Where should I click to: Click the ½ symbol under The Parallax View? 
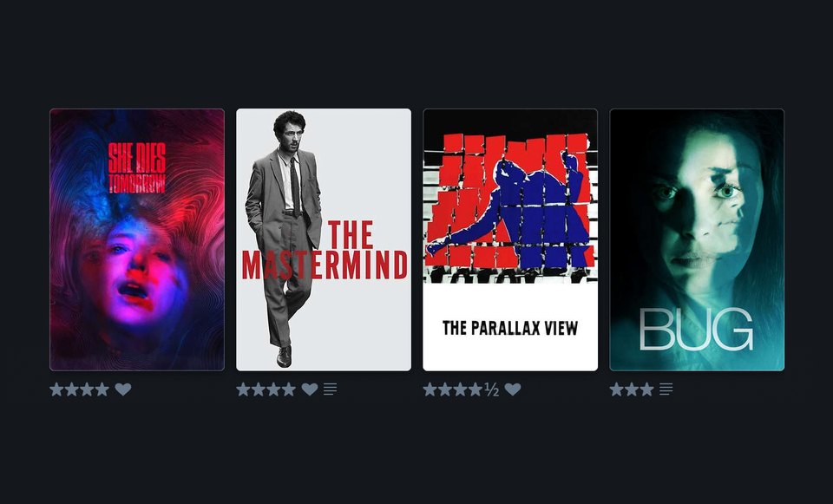click(492, 389)
